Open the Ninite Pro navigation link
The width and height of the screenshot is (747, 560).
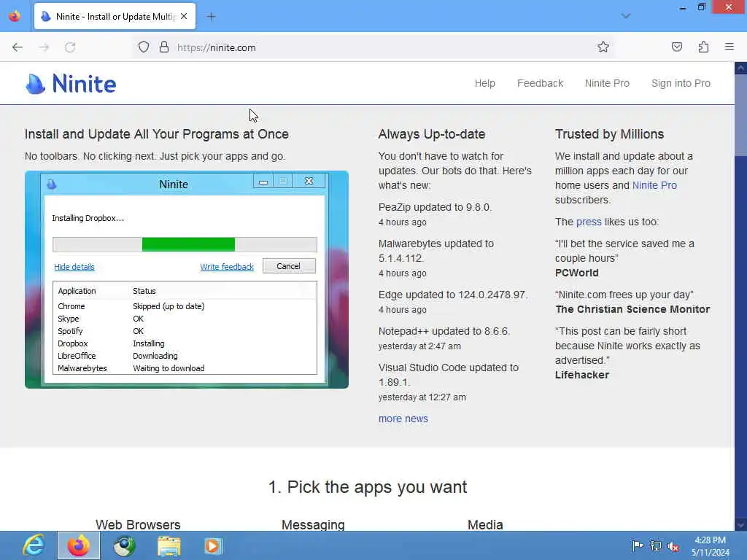pos(607,83)
